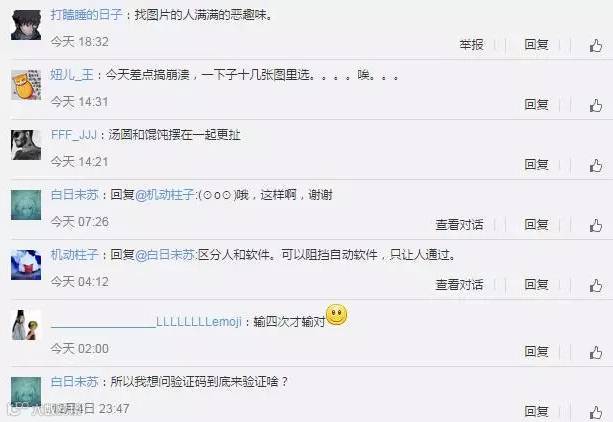Click 举报 on the first comment
The height and width of the screenshot is (422, 613).
[471, 45]
